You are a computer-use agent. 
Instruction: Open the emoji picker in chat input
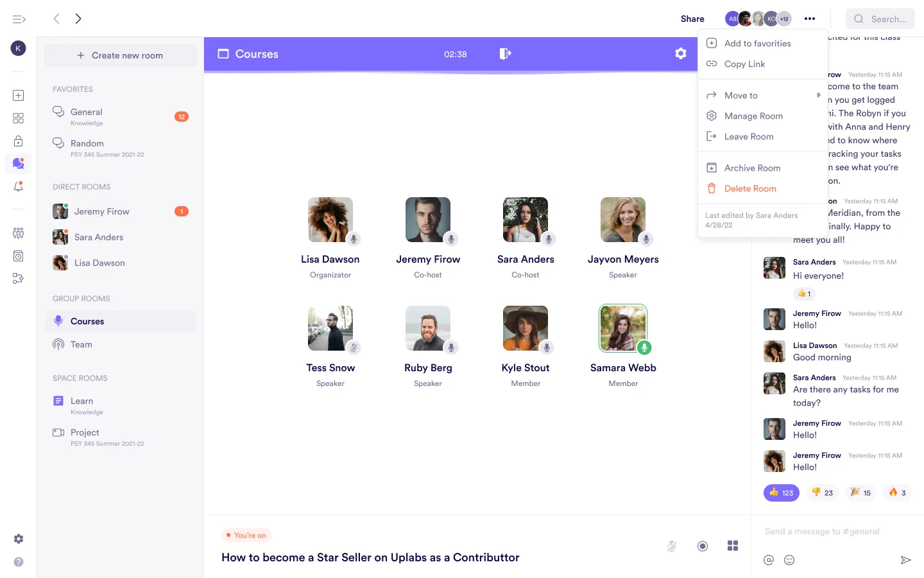pos(789,560)
